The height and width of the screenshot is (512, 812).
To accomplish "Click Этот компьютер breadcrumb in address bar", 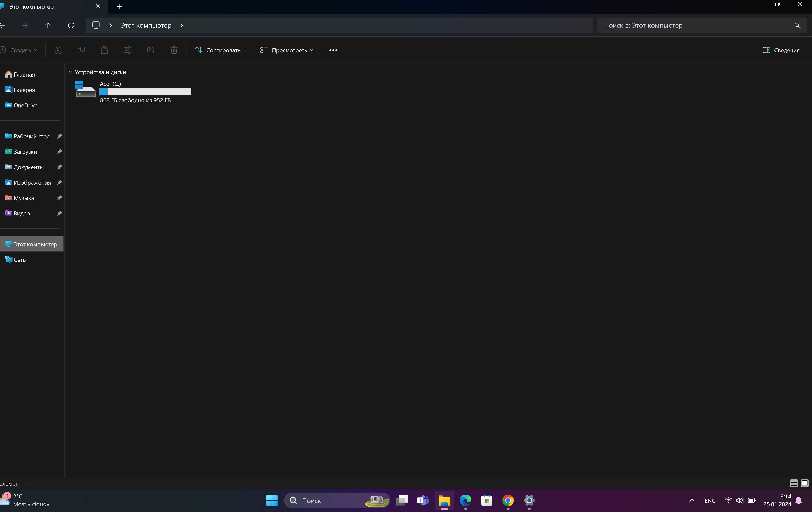I will point(146,25).
